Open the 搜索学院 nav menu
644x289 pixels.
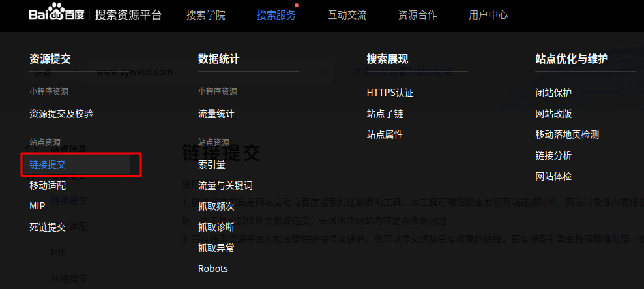pos(205,15)
